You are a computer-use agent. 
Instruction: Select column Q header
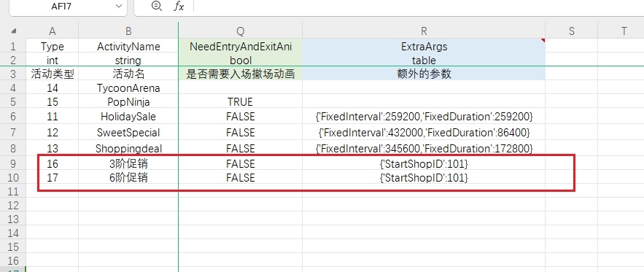241,31
